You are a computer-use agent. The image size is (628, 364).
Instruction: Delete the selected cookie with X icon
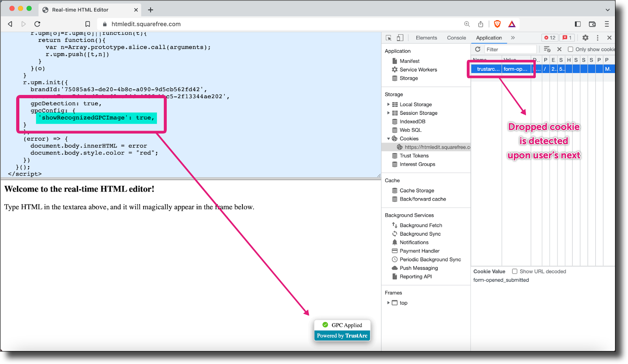(559, 49)
